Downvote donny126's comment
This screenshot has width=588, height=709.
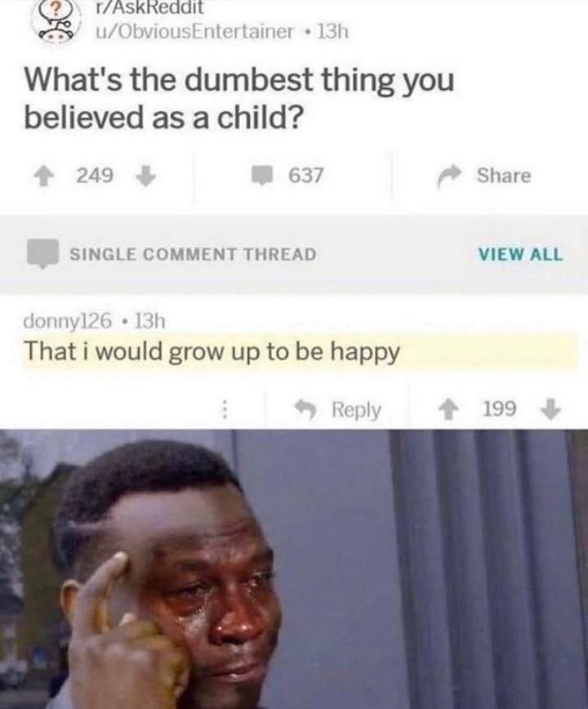[551, 410]
